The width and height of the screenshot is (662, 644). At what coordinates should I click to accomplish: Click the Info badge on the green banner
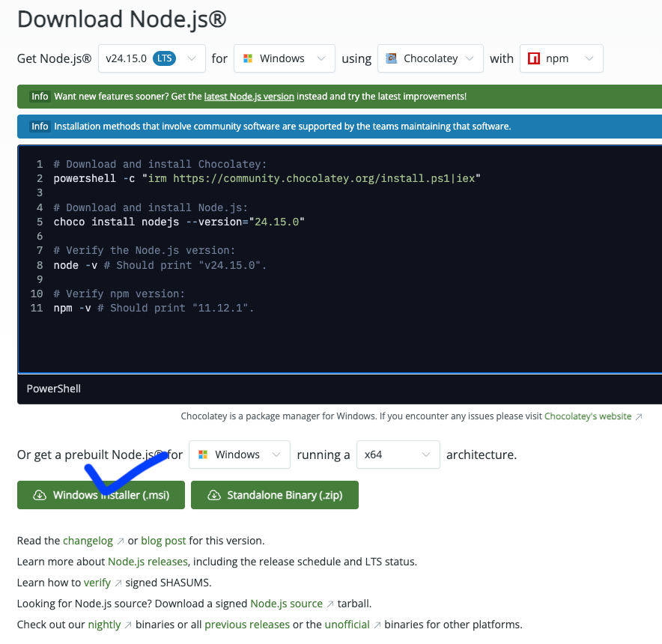[40, 97]
